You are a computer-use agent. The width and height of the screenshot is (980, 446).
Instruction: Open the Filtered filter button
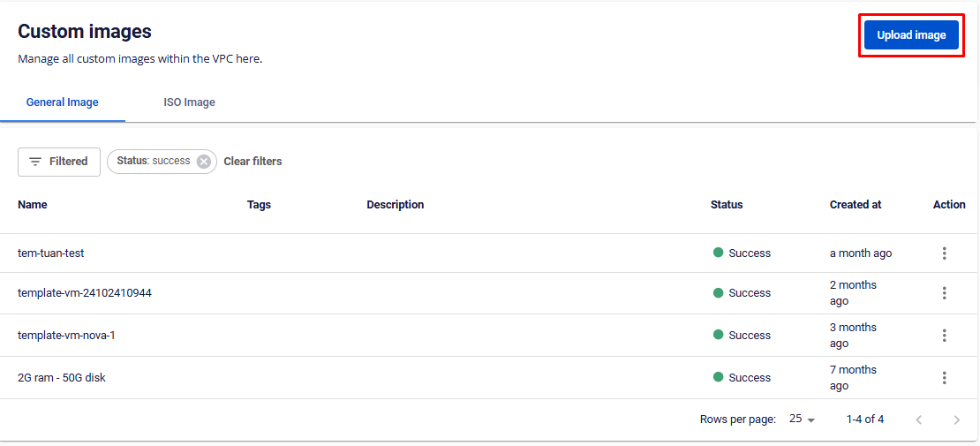[x=59, y=162]
